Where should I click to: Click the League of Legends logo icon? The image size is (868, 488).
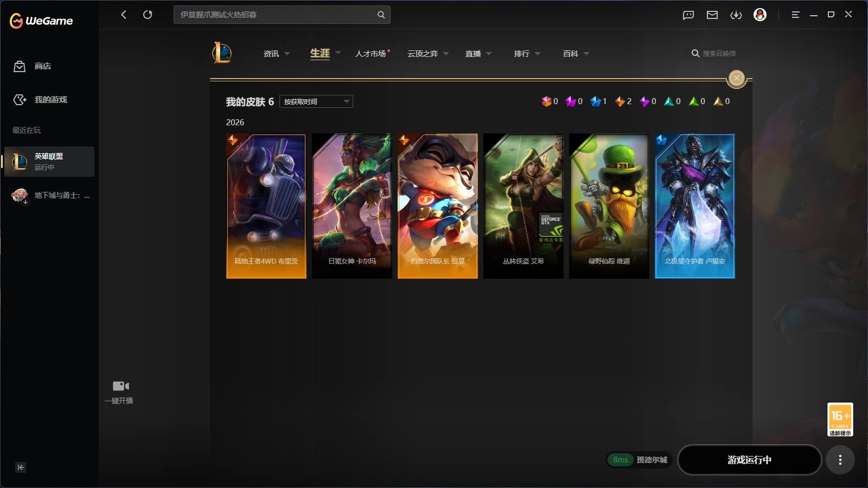pyautogui.click(x=222, y=53)
